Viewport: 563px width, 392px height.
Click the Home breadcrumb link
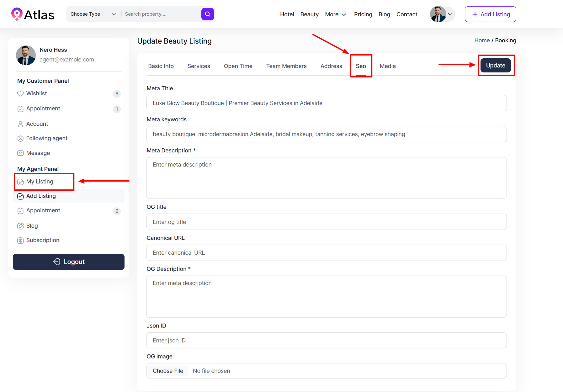point(482,40)
